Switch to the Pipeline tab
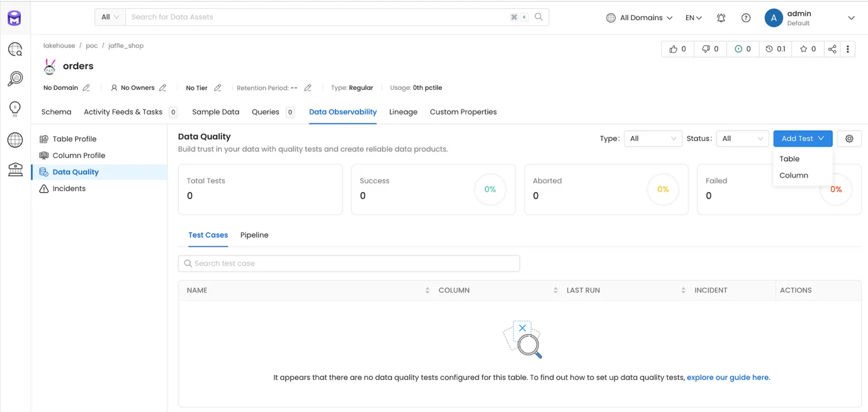The height and width of the screenshot is (412, 868). [x=254, y=235]
